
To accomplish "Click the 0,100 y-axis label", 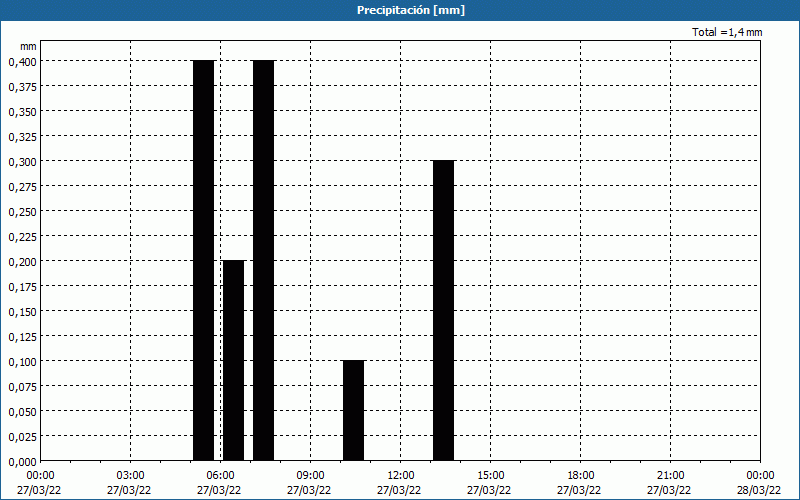I will pyautogui.click(x=22, y=362).
